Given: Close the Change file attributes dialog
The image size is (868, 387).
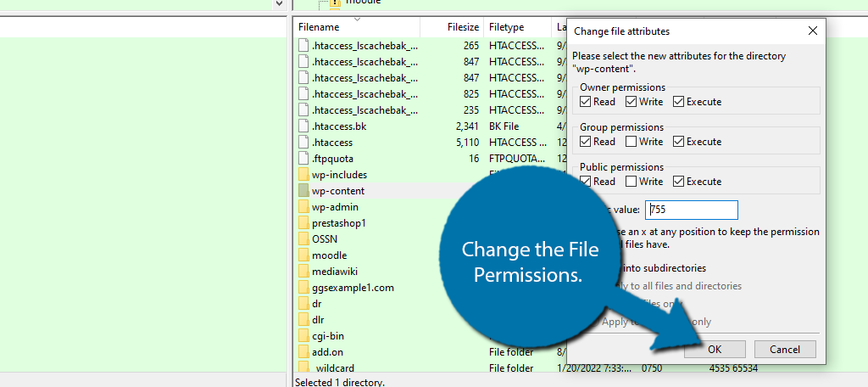Looking at the screenshot, I should coord(813,31).
